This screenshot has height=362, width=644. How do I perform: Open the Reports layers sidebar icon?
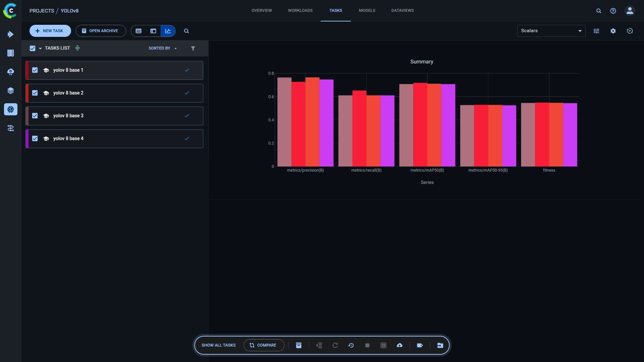[10, 90]
